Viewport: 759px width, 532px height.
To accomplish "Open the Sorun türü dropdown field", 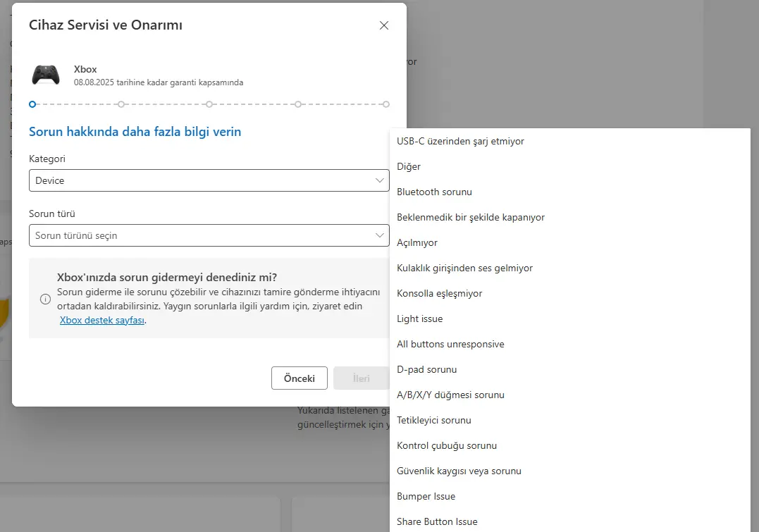I will point(209,235).
